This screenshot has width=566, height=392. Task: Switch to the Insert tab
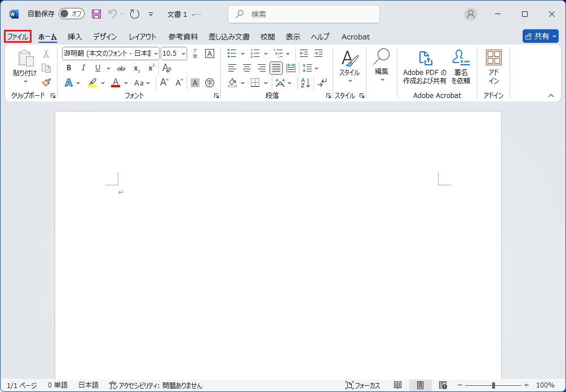(74, 37)
